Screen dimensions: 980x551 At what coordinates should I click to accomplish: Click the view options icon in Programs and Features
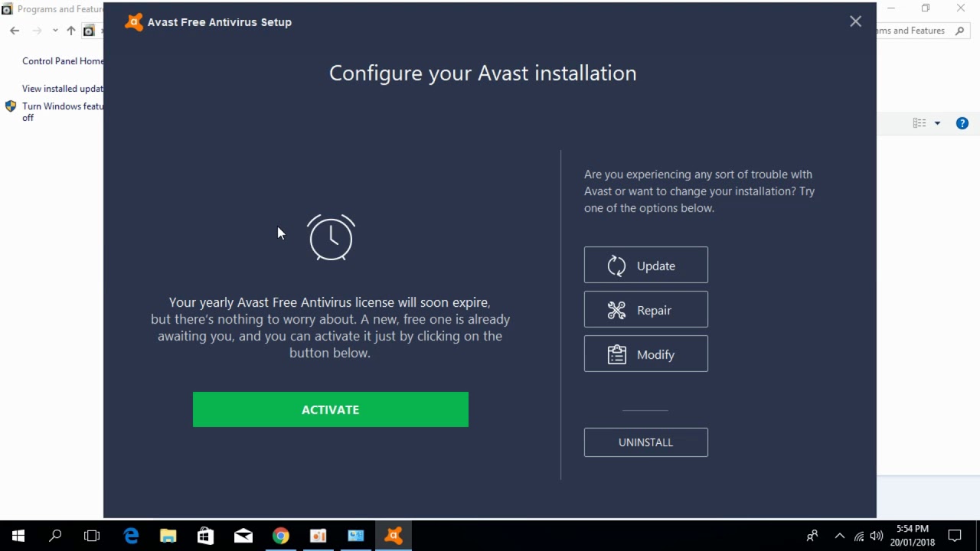[920, 123]
